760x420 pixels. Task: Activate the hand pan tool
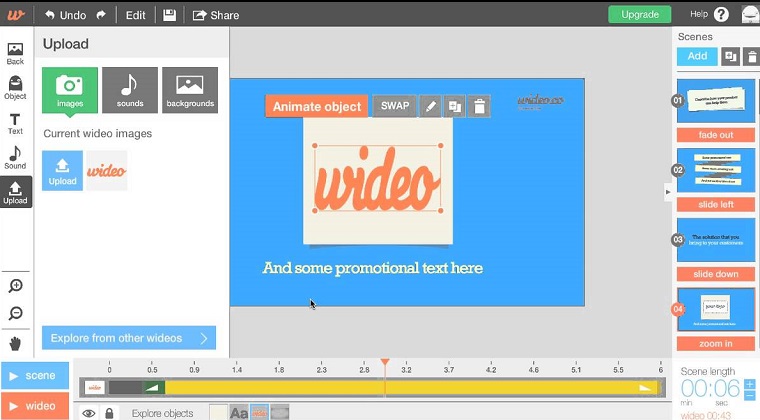point(16,344)
